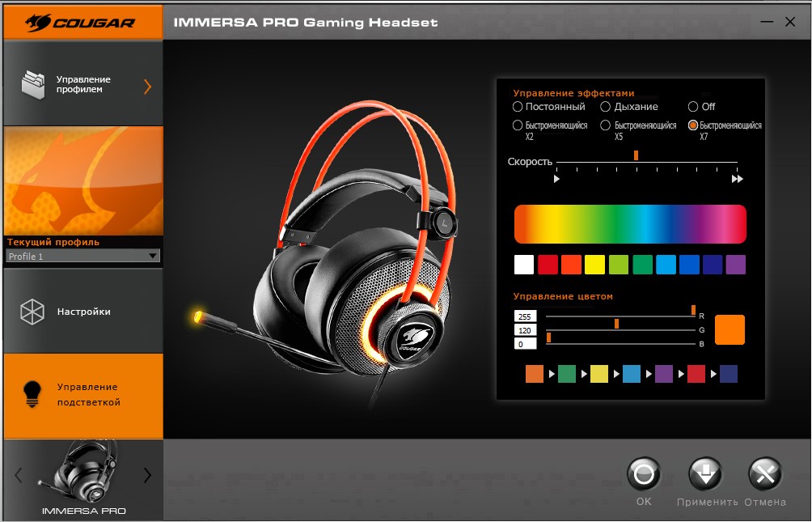
Task: Open the Настройки section
Action: [x=82, y=312]
